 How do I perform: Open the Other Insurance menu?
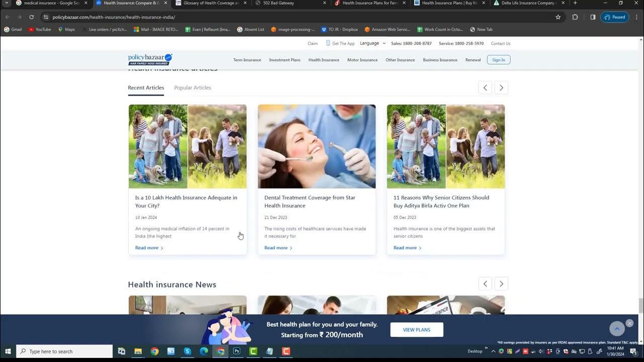click(400, 60)
